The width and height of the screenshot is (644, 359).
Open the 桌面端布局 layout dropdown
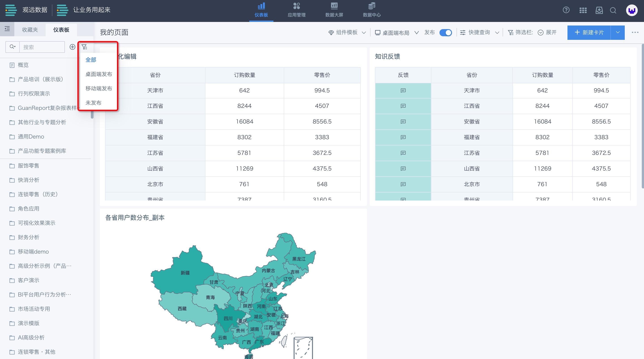397,32
